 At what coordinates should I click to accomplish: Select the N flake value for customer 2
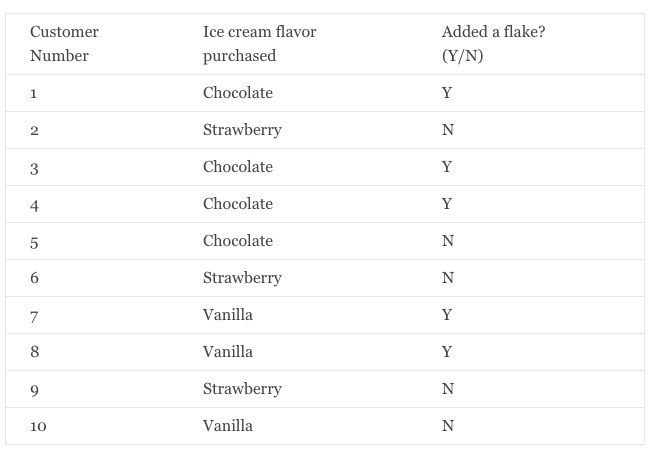coord(447,130)
